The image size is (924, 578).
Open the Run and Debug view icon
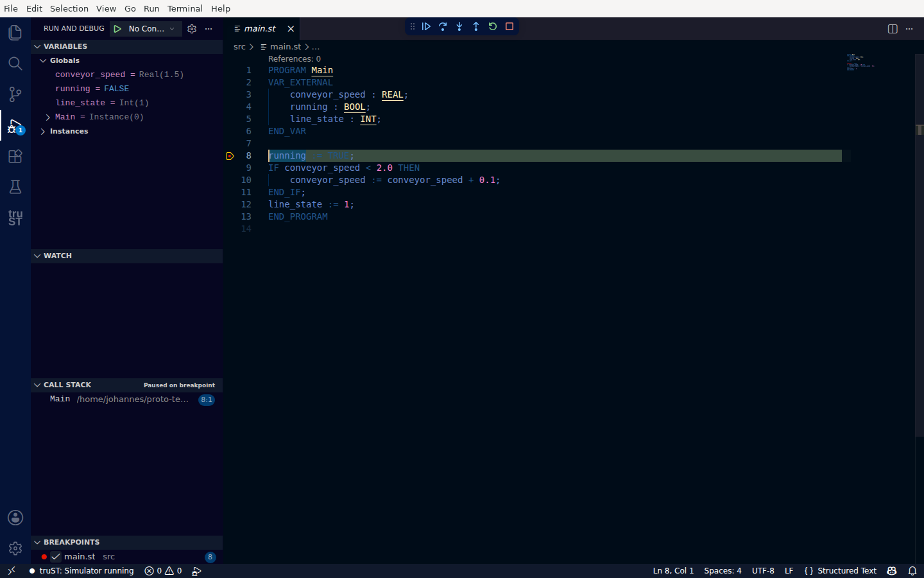pos(15,125)
